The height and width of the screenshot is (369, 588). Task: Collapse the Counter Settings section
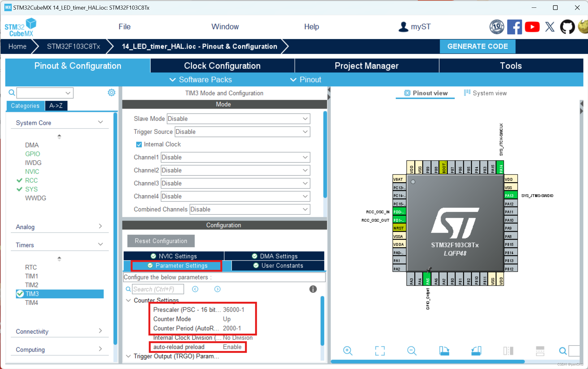click(128, 300)
